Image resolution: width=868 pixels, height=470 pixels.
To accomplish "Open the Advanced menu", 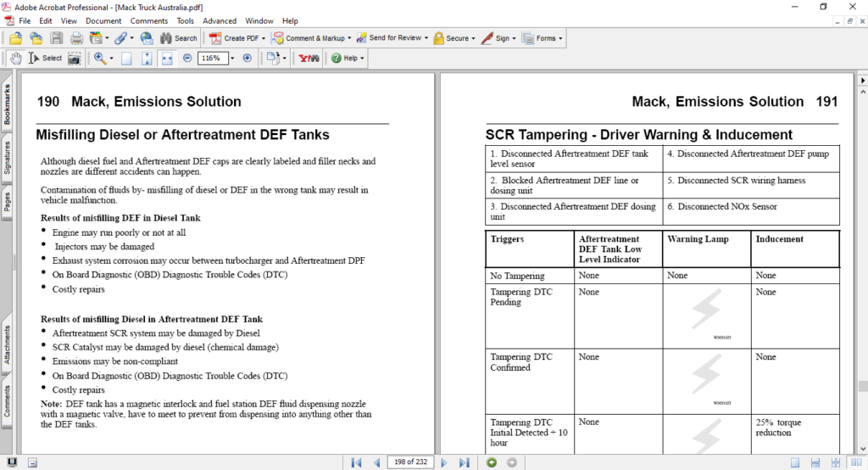I will tap(220, 20).
